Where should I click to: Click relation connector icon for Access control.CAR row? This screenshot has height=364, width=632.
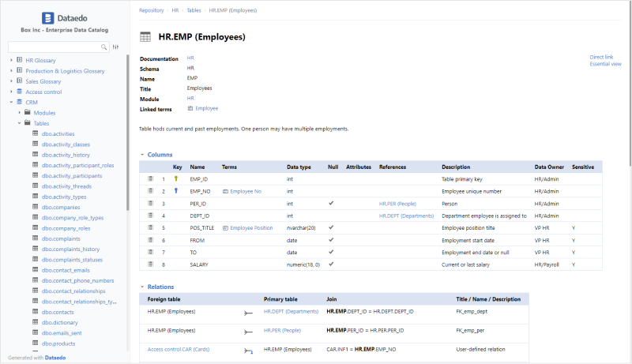point(249,349)
